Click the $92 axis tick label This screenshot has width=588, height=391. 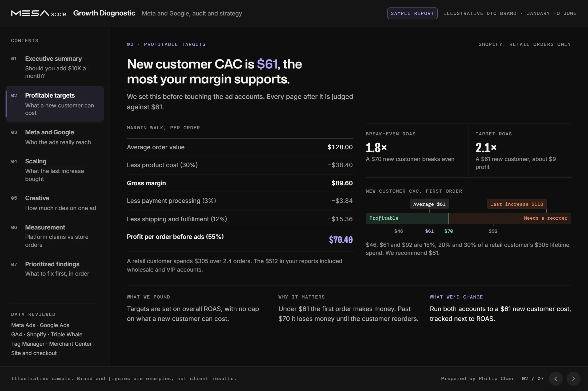[493, 231]
